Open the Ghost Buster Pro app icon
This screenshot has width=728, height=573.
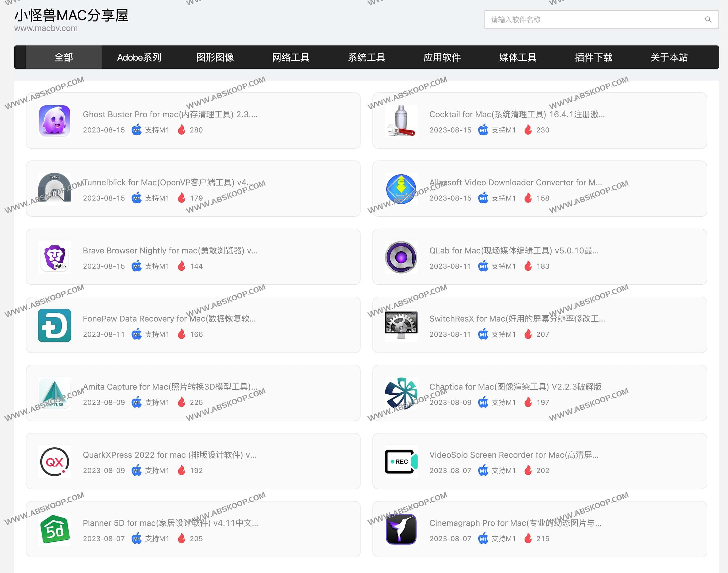tap(54, 121)
